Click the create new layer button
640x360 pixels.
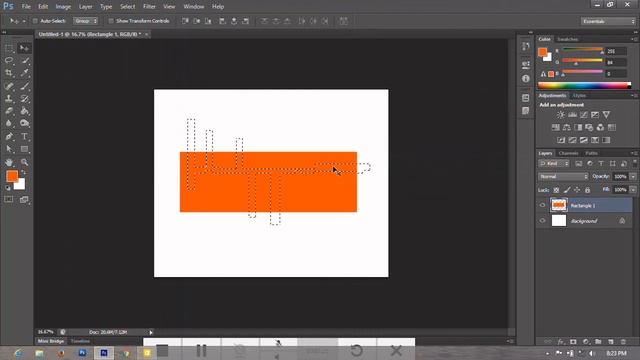[x=611, y=342]
